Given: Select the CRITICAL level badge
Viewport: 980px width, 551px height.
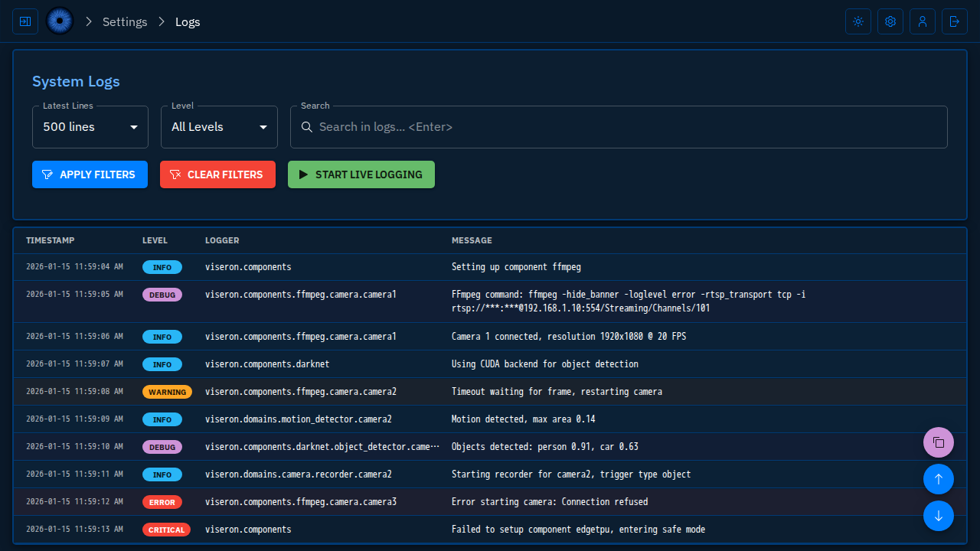Looking at the screenshot, I should (166, 530).
